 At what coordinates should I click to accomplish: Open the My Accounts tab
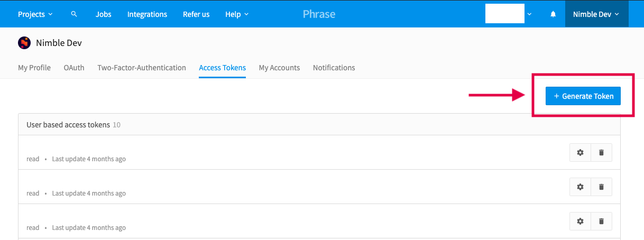(x=279, y=68)
